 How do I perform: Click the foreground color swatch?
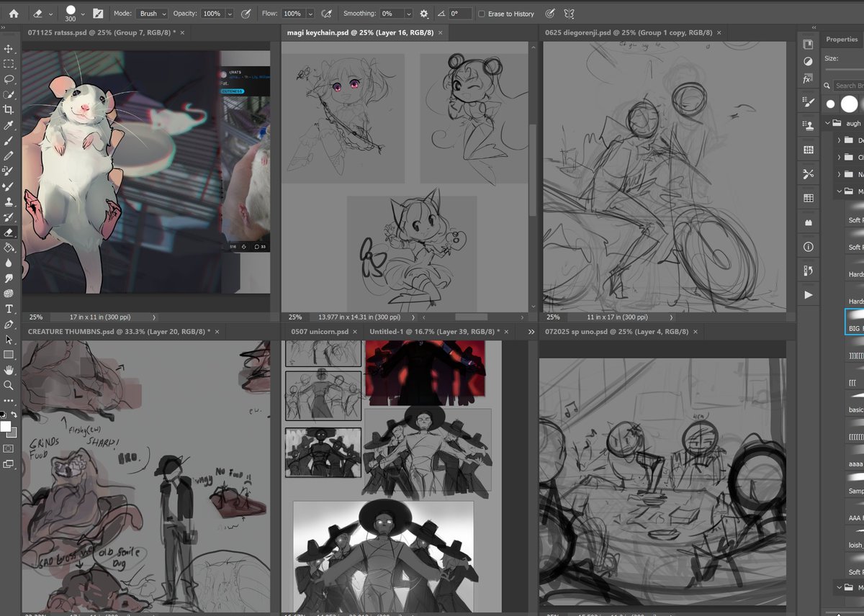(x=6, y=426)
